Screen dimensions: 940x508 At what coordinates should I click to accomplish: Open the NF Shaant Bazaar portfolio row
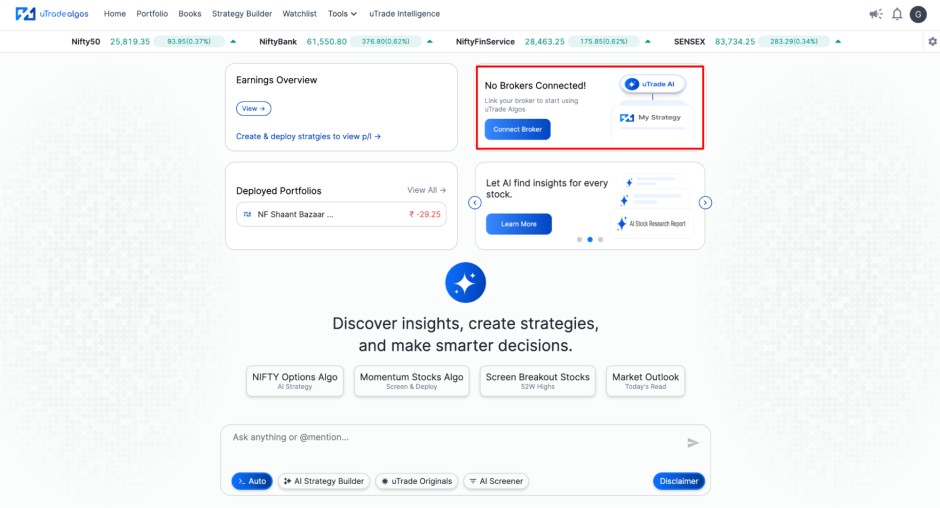341,214
